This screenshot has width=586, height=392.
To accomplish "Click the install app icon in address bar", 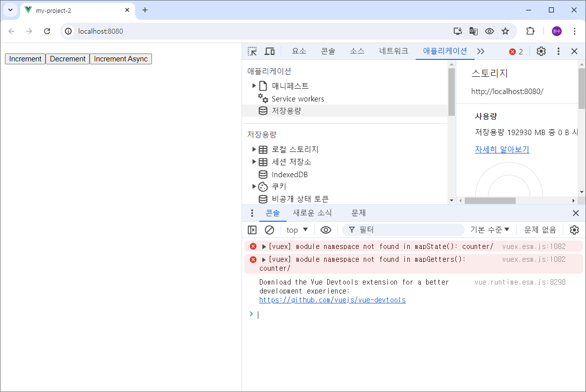I will [457, 31].
